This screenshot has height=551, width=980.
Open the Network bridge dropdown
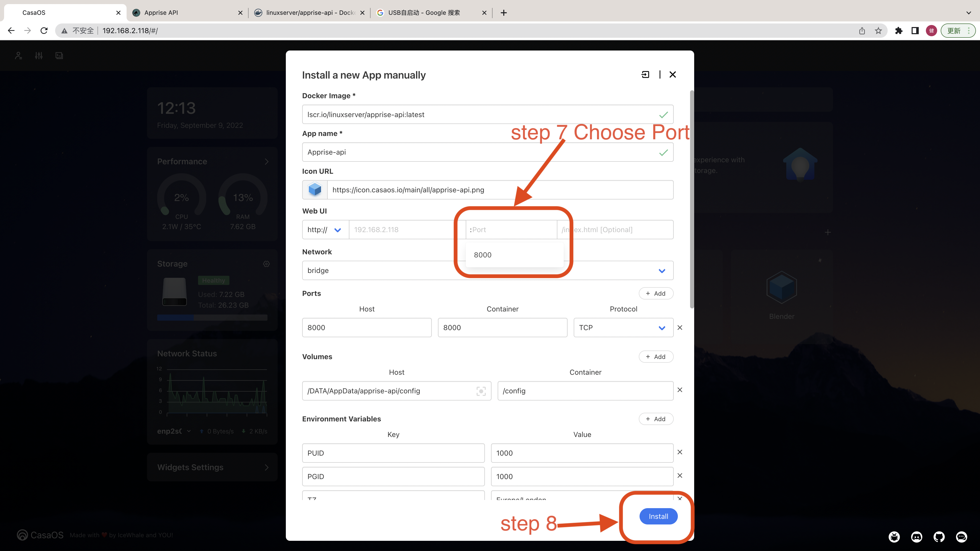tap(661, 270)
